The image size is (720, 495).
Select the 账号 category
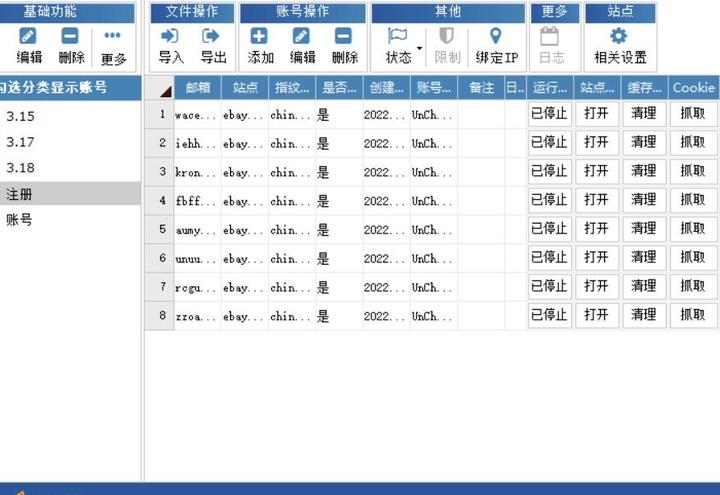(x=19, y=220)
